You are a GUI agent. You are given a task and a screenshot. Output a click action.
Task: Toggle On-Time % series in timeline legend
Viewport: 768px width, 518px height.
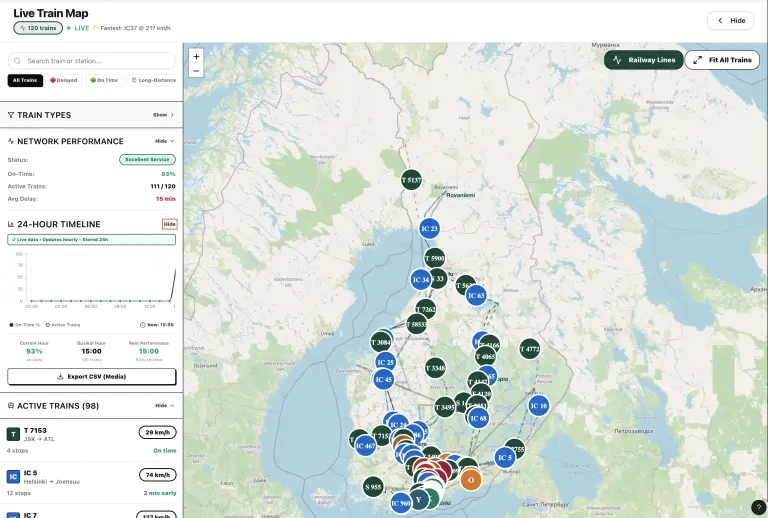(24, 325)
